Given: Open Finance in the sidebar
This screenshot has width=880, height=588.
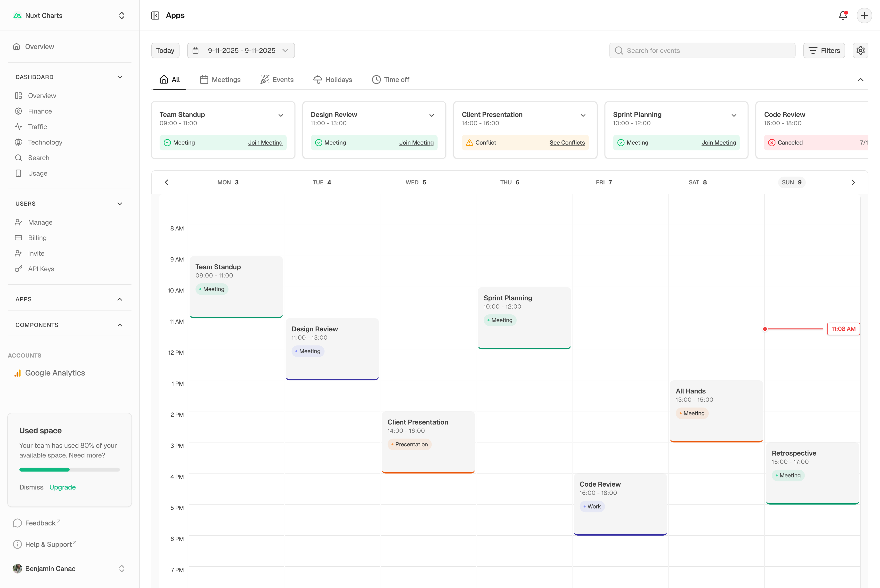Looking at the screenshot, I should point(40,111).
